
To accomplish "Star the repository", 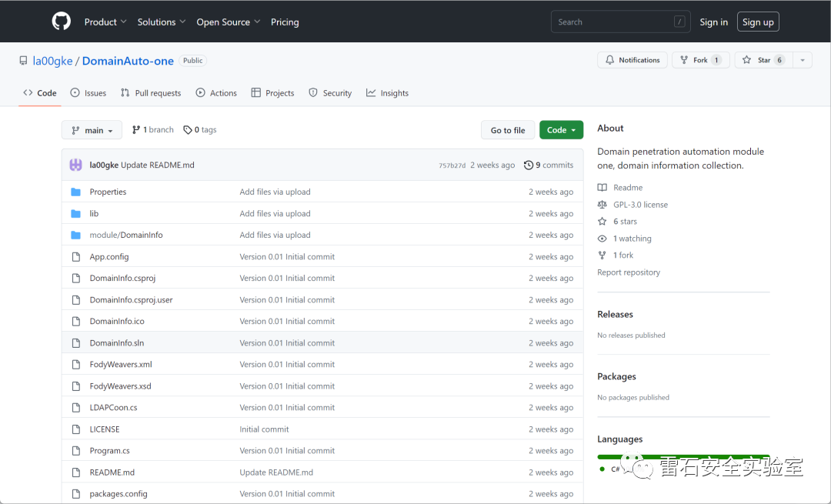I will [764, 60].
